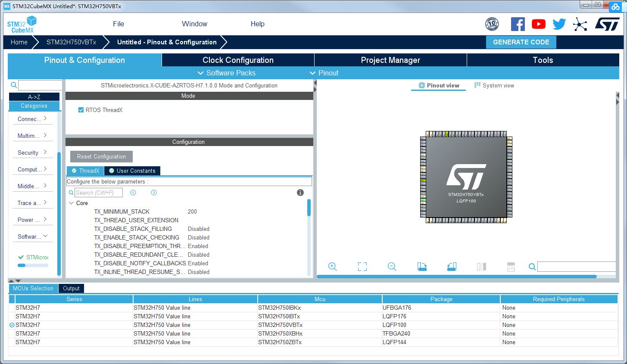Switch to System view
The image size is (627, 364).
tap(494, 85)
